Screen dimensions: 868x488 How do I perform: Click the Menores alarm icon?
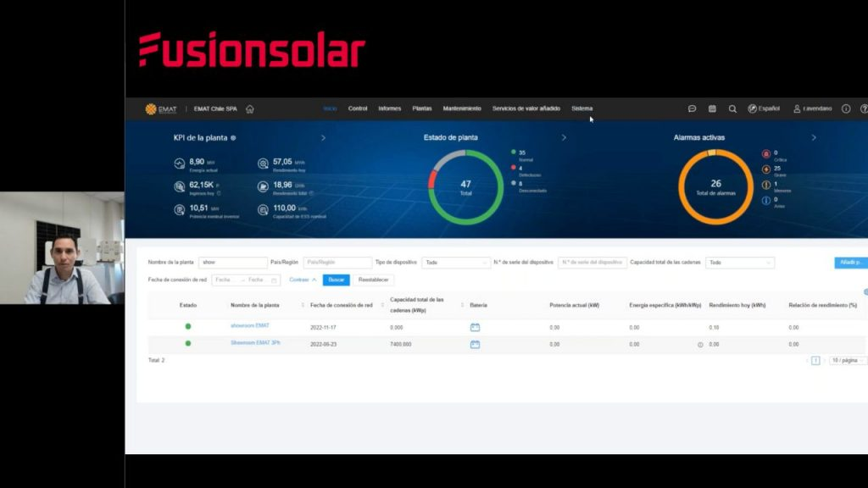click(766, 185)
